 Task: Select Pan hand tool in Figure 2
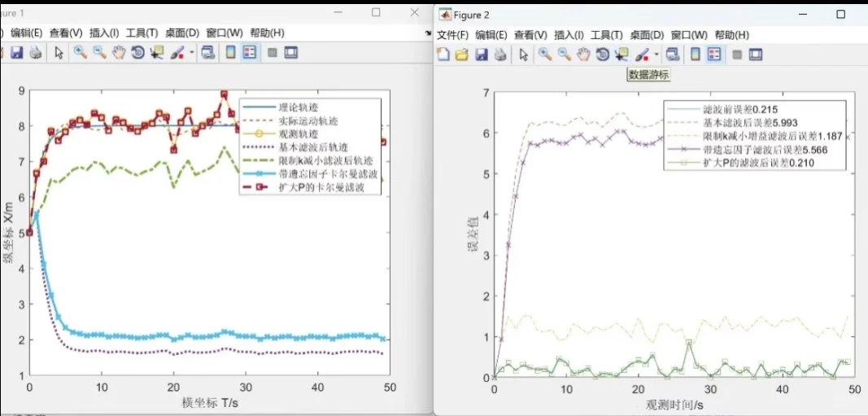coord(583,54)
